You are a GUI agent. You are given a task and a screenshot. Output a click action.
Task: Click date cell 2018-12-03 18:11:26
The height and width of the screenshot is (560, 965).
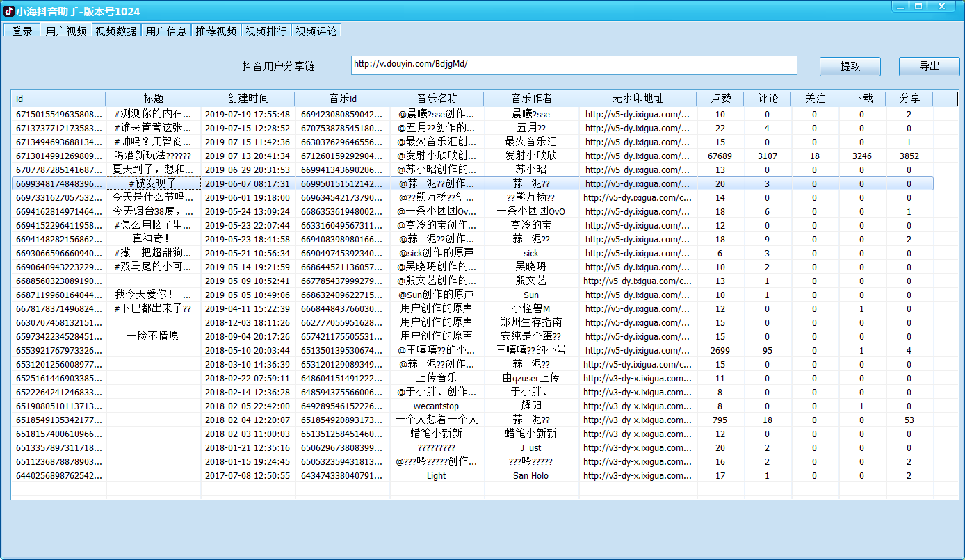(248, 322)
